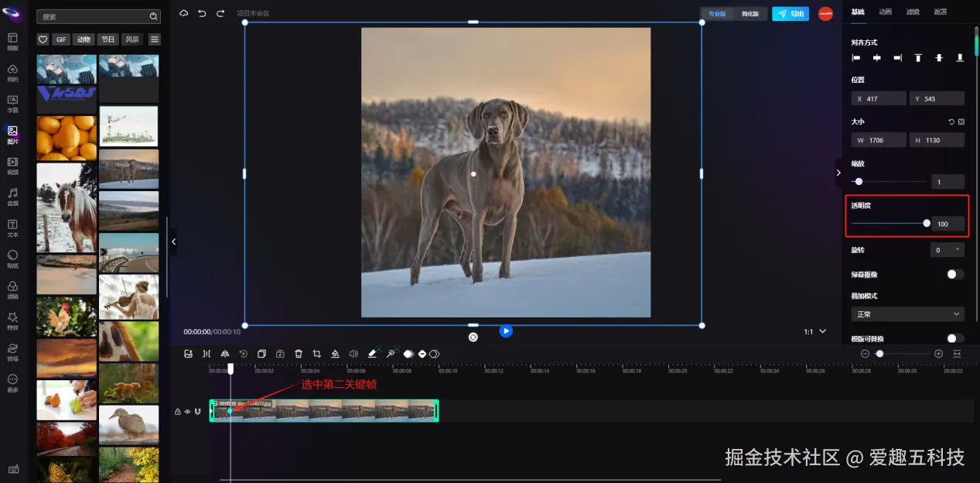This screenshot has width=980, height=483.
Task: Open the 叠加模式 blend mode dropdown
Action: 907,314
